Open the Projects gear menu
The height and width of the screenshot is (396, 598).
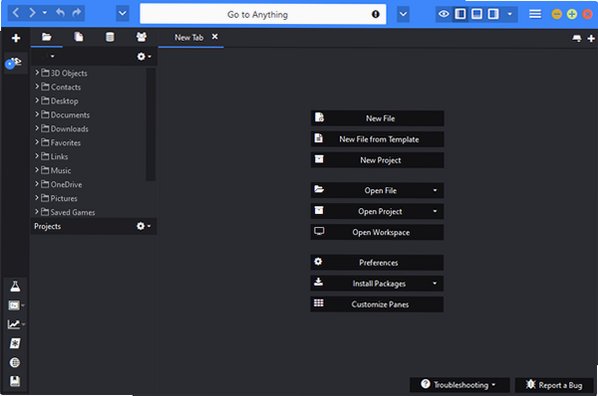tap(143, 226)
